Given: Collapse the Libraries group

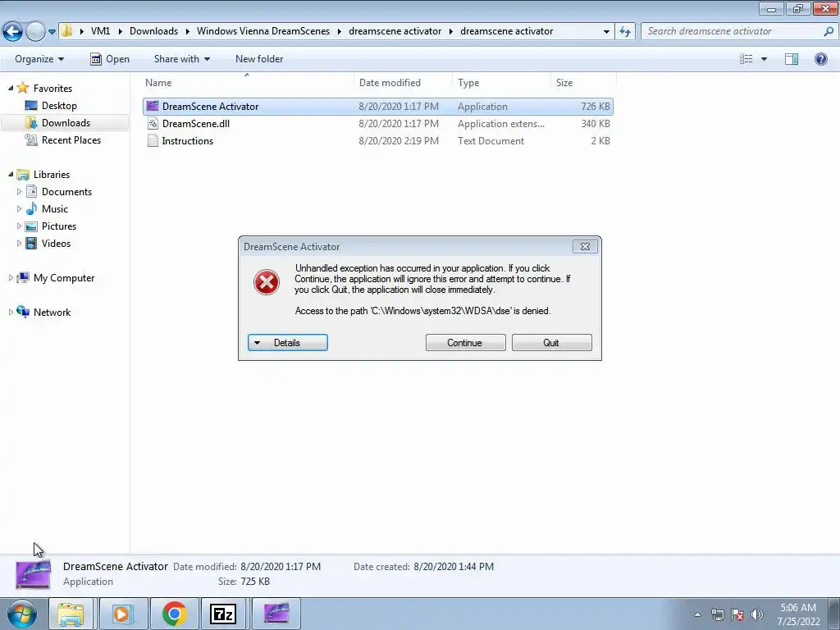Looking at the screenshot, I should (x=11, y=174).
